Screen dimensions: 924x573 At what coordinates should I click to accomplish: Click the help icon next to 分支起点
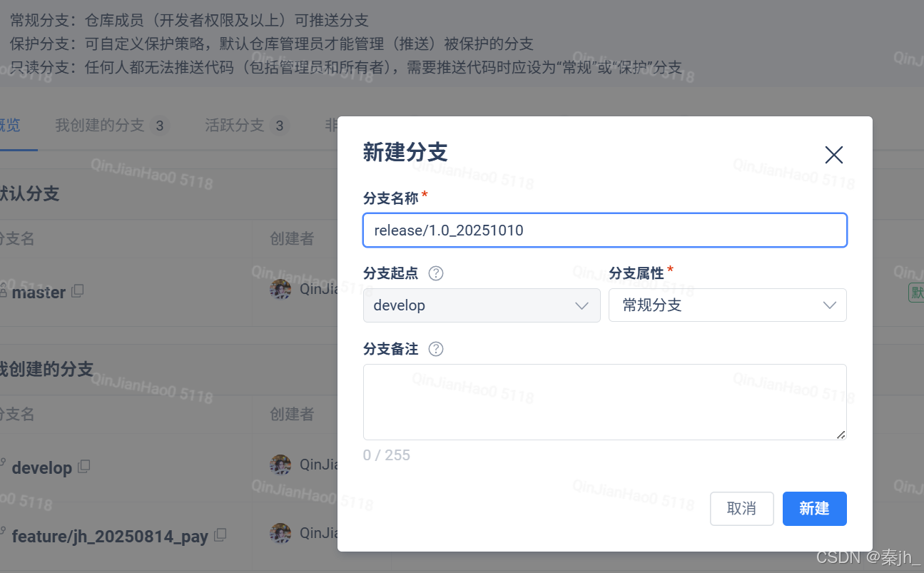tap(435, 273)
